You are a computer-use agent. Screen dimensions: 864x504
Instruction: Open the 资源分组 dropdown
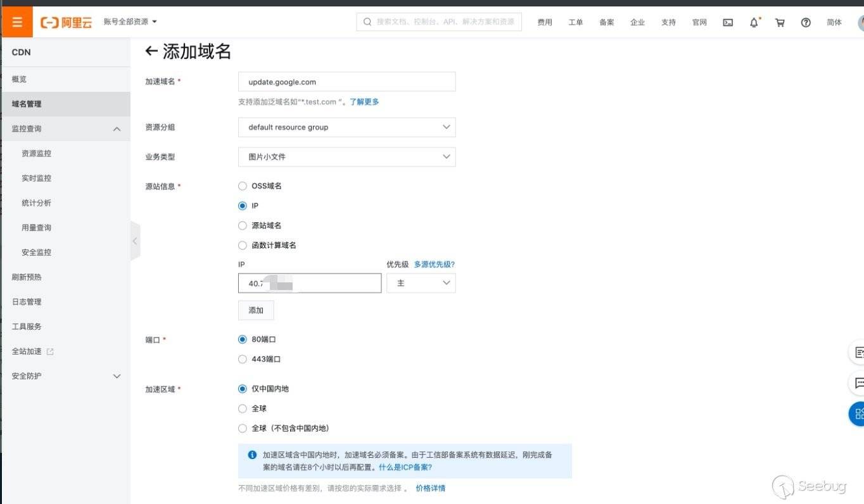(x=346, y=127)
